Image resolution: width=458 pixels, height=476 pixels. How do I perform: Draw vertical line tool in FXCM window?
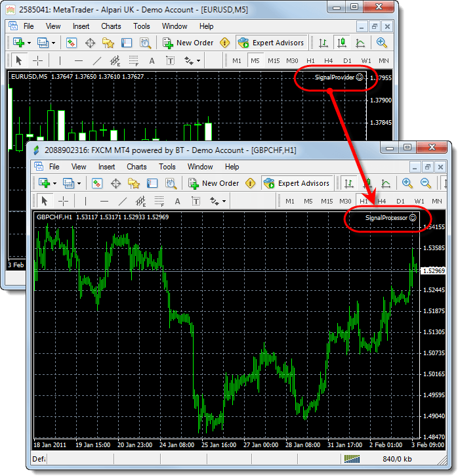tap(85, 201)
